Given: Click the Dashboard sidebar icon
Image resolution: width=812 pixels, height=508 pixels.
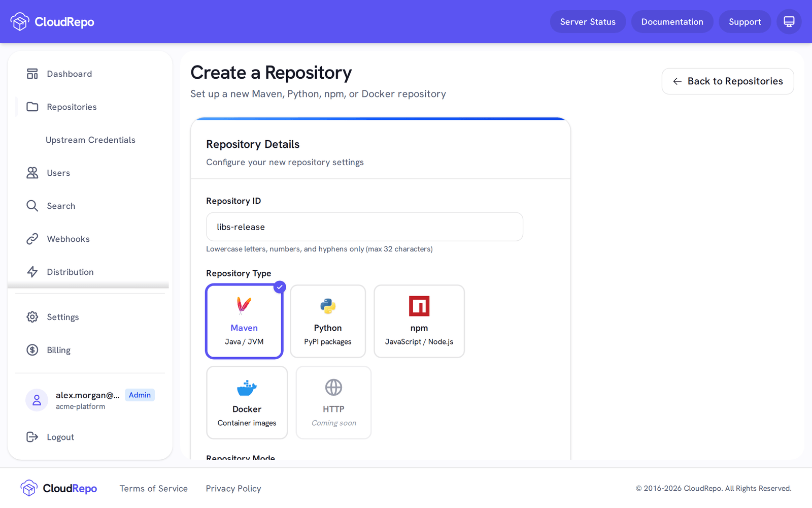Looking at the screenshot, I should pyautogui.click(x=32, y=74).
